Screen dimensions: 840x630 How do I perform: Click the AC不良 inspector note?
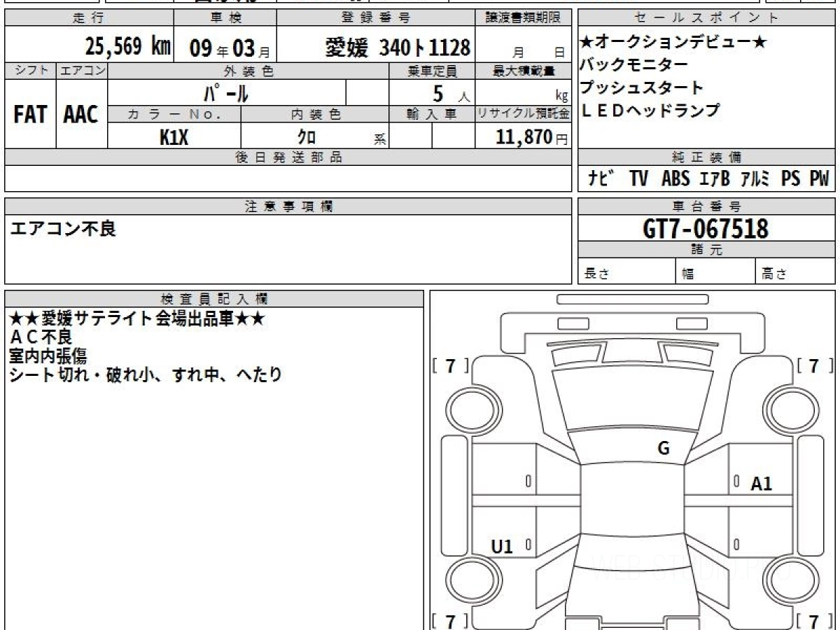click(41, 337)
